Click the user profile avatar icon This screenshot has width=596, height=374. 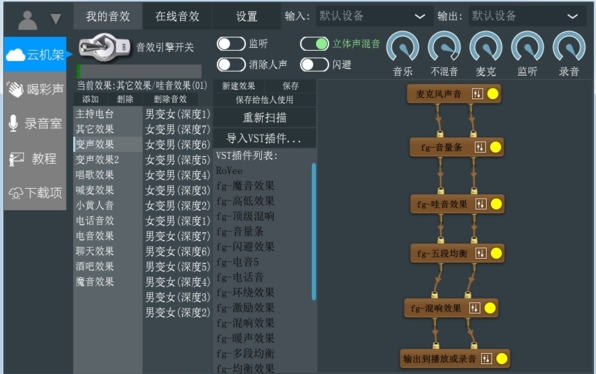28,20
